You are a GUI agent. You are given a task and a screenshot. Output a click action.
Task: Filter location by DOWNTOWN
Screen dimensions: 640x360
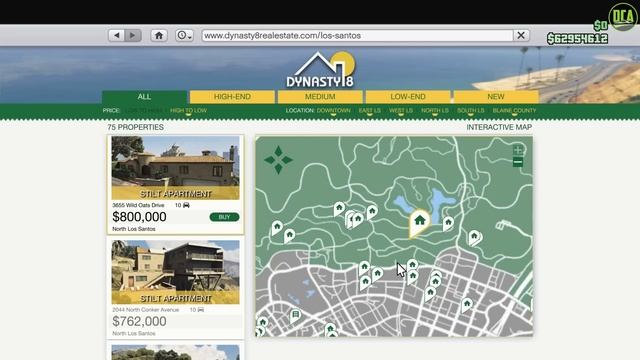tap(333, 111)
